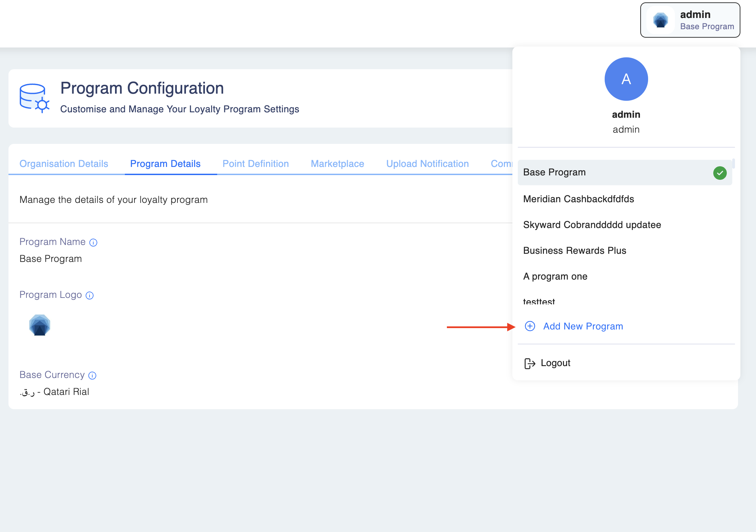Click the blue A avatar circle
Viewport: 756px width, 532px height.
(x=626, y=79)
